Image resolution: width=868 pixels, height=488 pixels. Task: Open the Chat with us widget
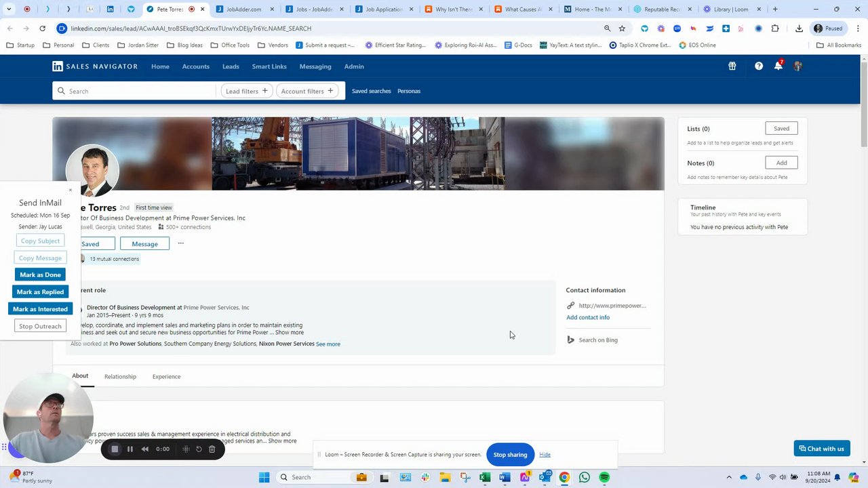pos(822,449)
